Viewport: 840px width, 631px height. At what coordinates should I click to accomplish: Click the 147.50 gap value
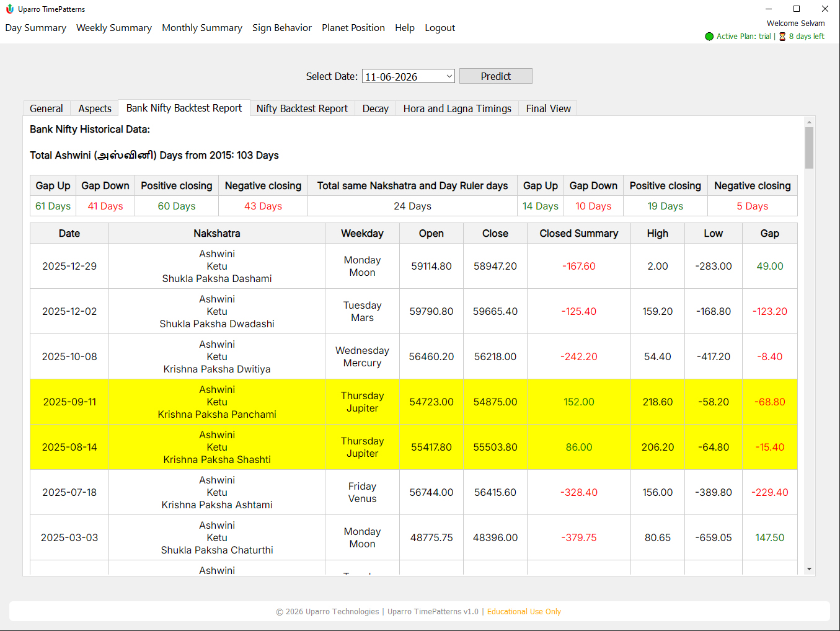770,537
